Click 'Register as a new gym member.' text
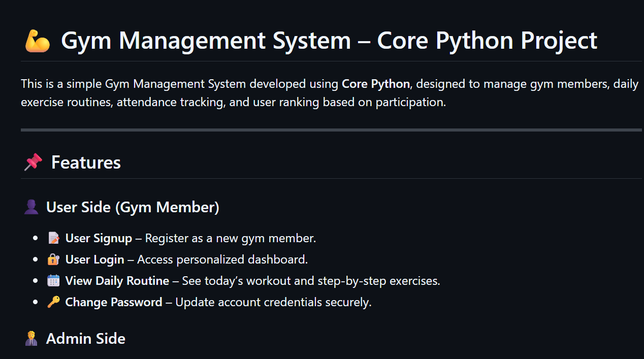Viewport: 644px width, 359px height. pos(231,238)
